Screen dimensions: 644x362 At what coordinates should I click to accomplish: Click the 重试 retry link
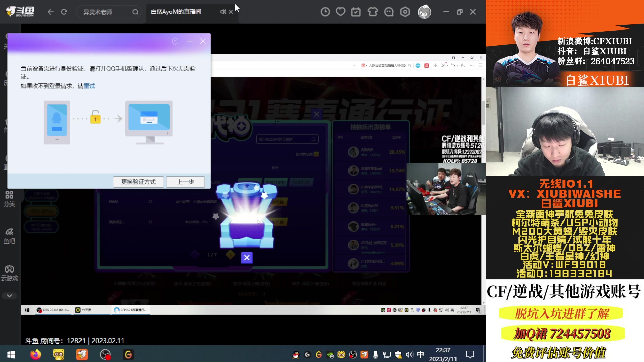pyautogui.click(x=89, y=86)
